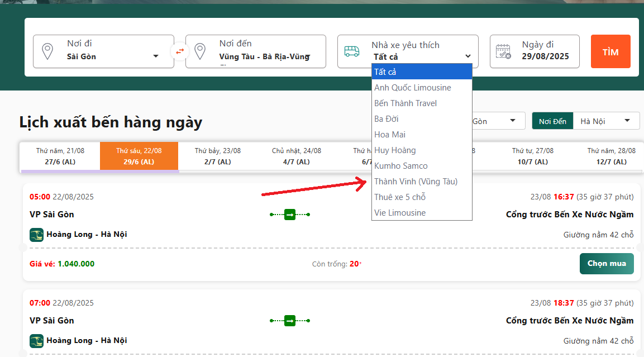
Task: Click the 07:00 22/08/2025 departure time
Action: pos(61,303)
